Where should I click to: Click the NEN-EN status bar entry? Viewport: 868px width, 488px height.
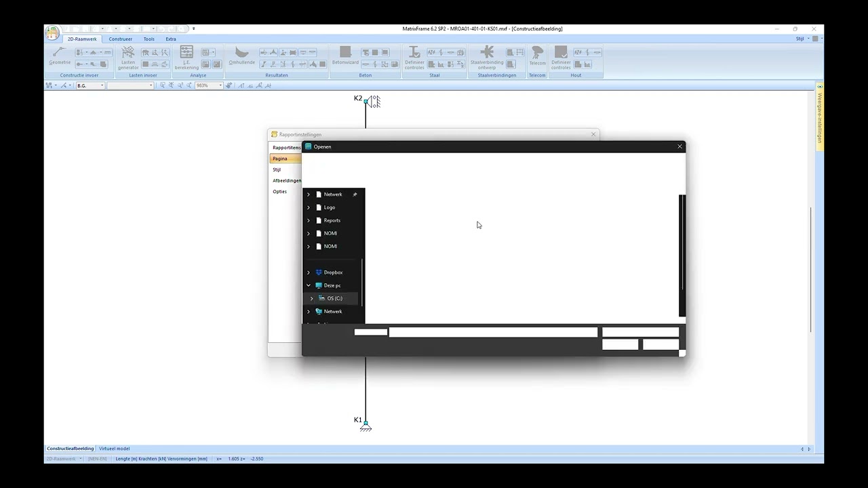click(x=98, y=459)
